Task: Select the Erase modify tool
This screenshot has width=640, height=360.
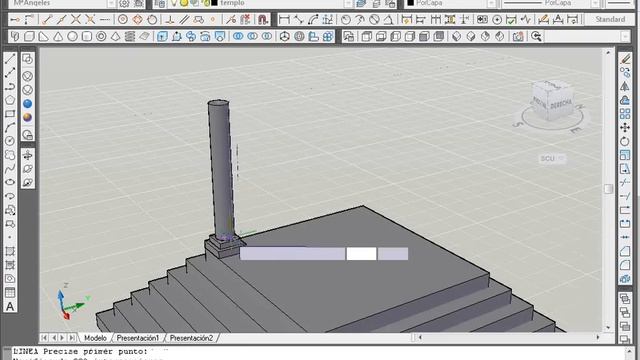Action: click(625, 59)
